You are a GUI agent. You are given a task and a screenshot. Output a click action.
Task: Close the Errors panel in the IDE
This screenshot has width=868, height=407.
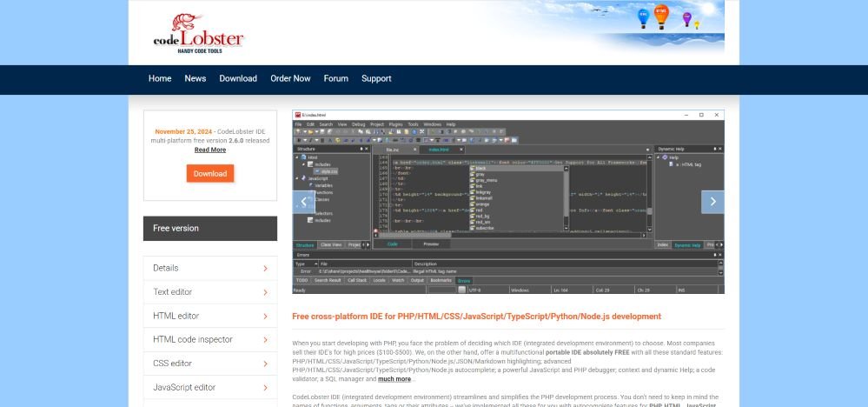tap(719, 256)
